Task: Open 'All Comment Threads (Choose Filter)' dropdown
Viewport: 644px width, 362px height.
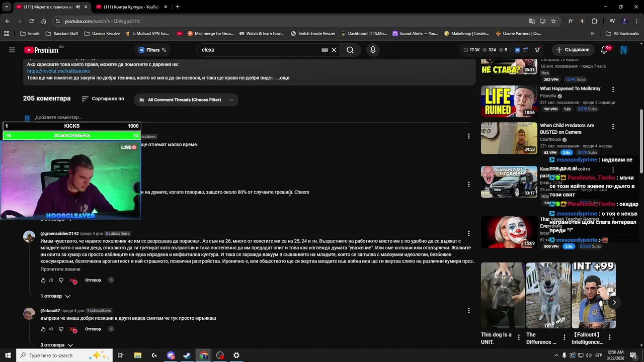Action: [186, 100]
